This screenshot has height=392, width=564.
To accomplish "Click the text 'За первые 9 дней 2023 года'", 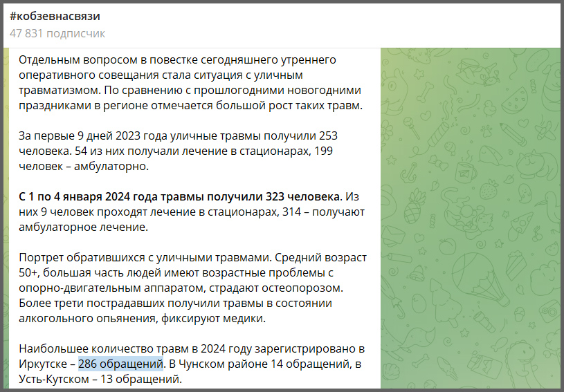I will (x=93, y=136).
